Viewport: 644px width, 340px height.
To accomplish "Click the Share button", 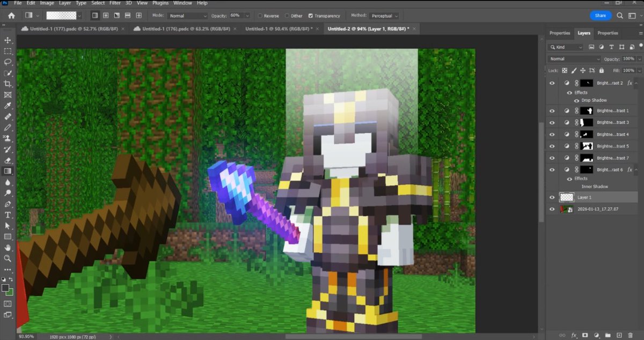I will (x=601, y=16).
